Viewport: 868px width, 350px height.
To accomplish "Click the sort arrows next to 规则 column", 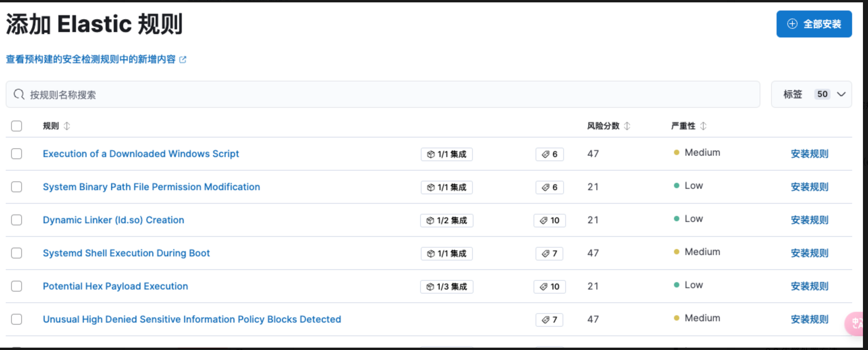I will click(67, 126).
